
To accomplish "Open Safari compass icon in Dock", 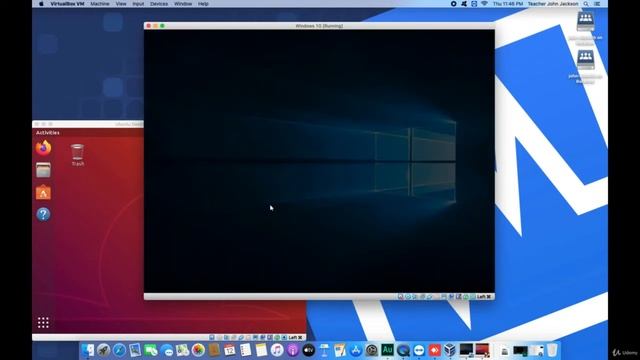I will pos(119,350).
